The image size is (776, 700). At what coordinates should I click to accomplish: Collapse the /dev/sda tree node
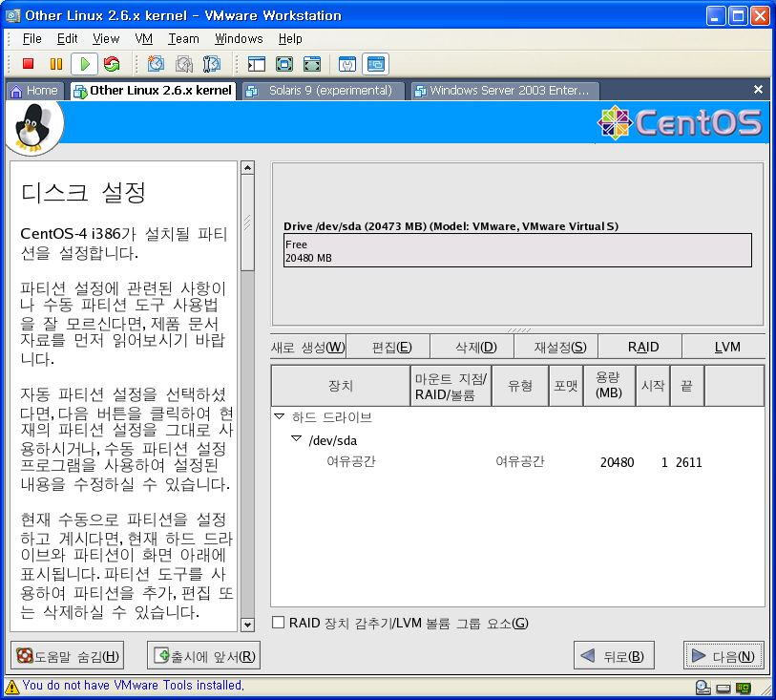[296, 439]
